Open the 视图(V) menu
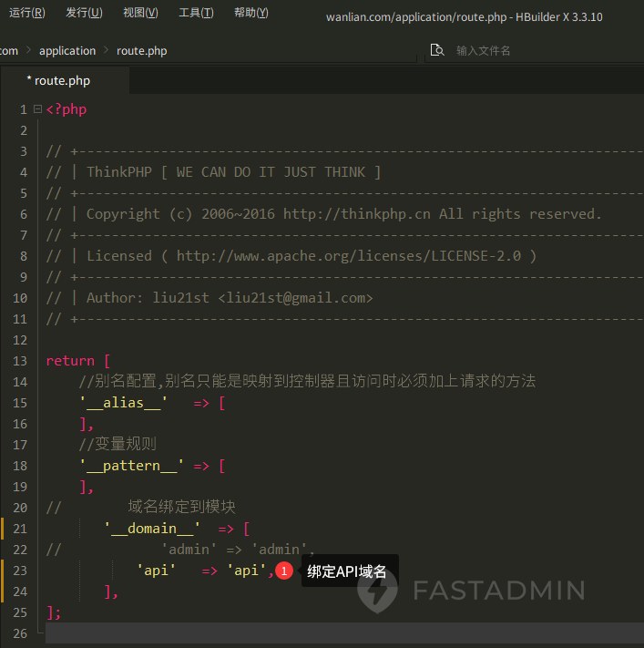The image size is (644, 648). (140, 13)
